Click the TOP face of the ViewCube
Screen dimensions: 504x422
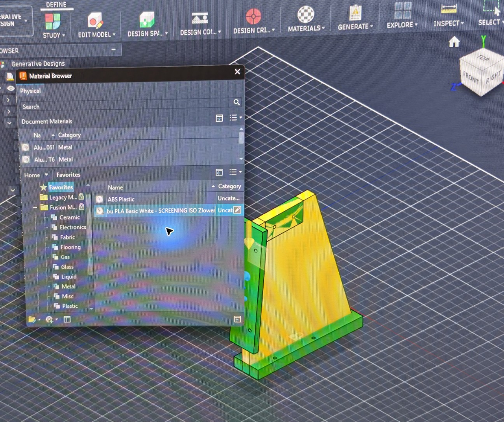tap(483, 58)
